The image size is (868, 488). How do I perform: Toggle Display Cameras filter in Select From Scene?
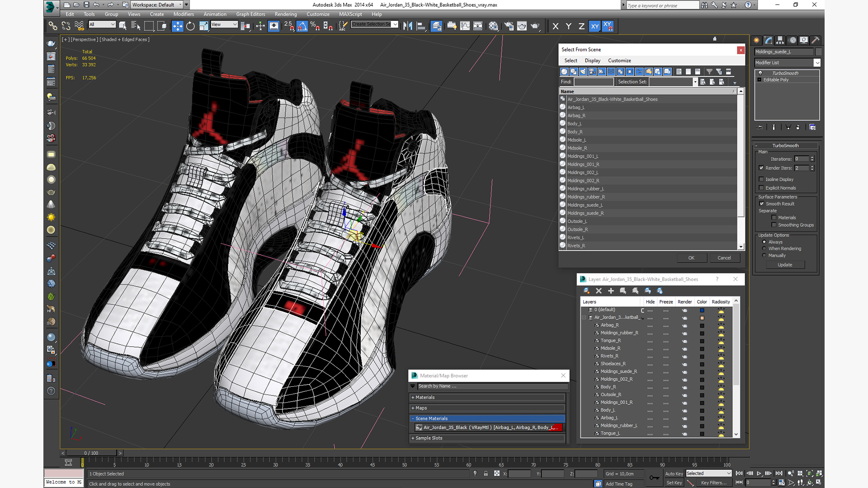[592, 72]
